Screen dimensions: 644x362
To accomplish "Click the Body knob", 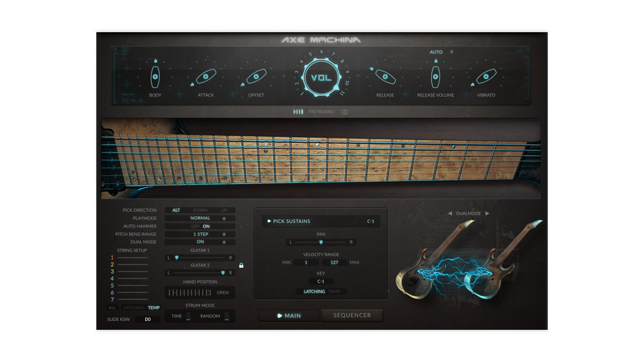I will pos(155,77).
